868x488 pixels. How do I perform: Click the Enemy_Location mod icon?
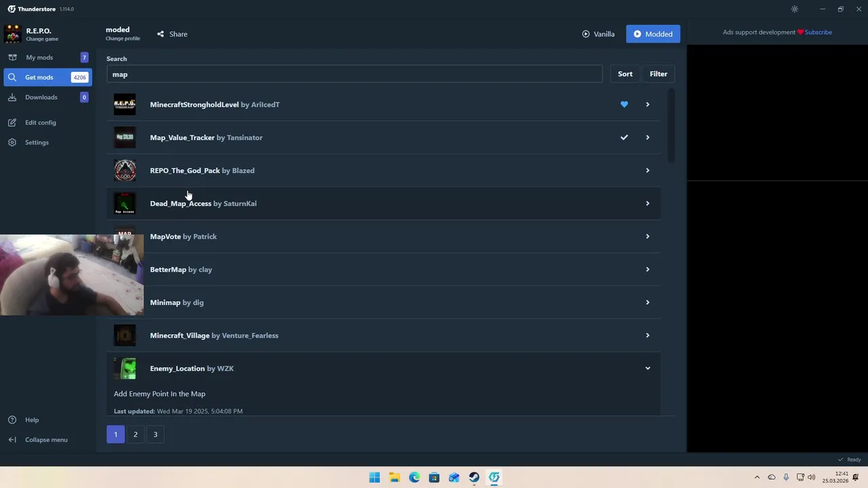pyautogui.click(x=125, y=368)
